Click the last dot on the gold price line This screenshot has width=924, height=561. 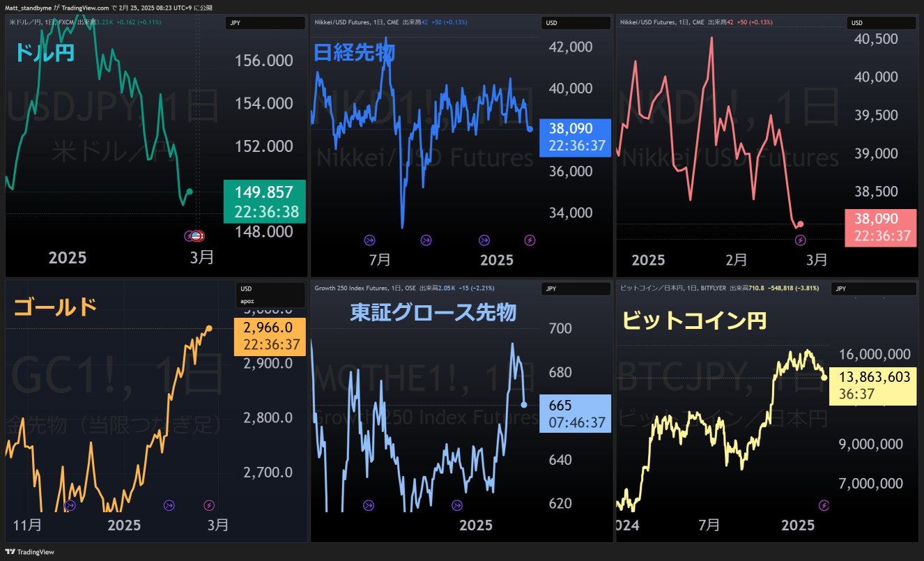[x=210, y=328]
